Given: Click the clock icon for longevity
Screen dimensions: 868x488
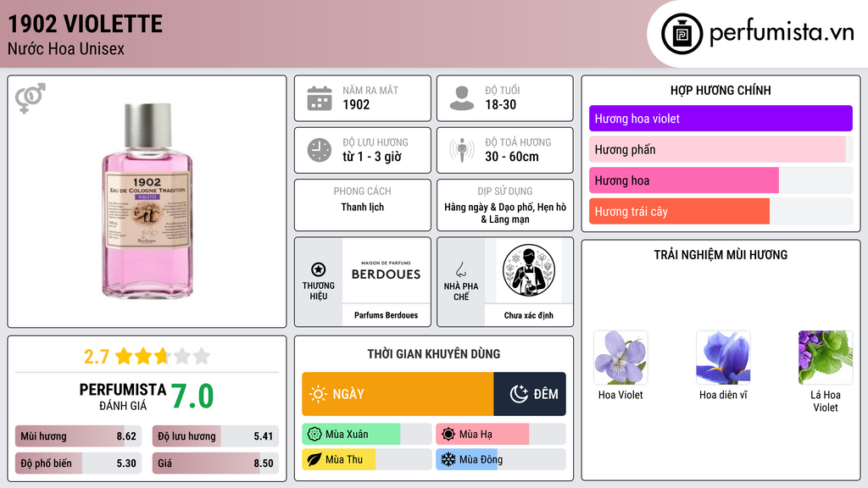Looking at the screenshot, I should (x=320, y=151).
